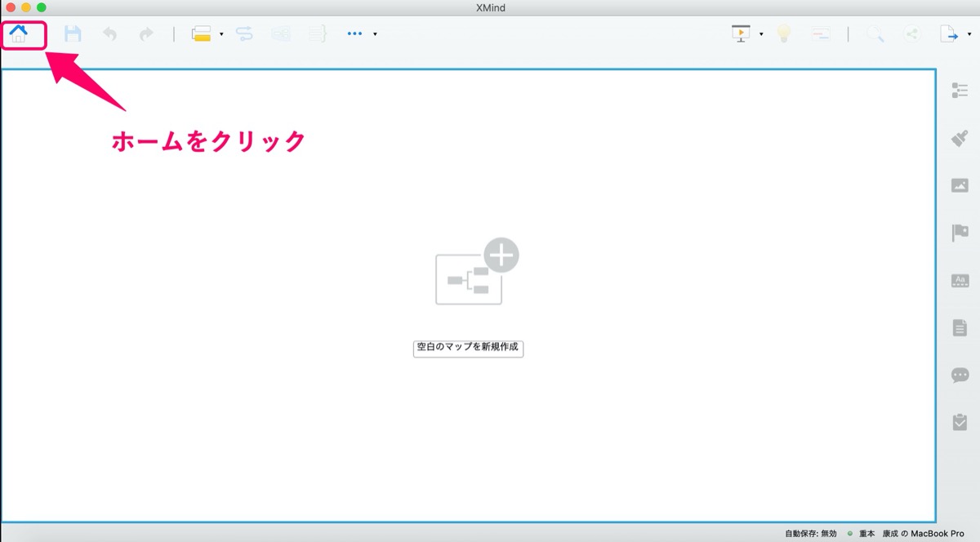Insert a boundary around topics

281,33
